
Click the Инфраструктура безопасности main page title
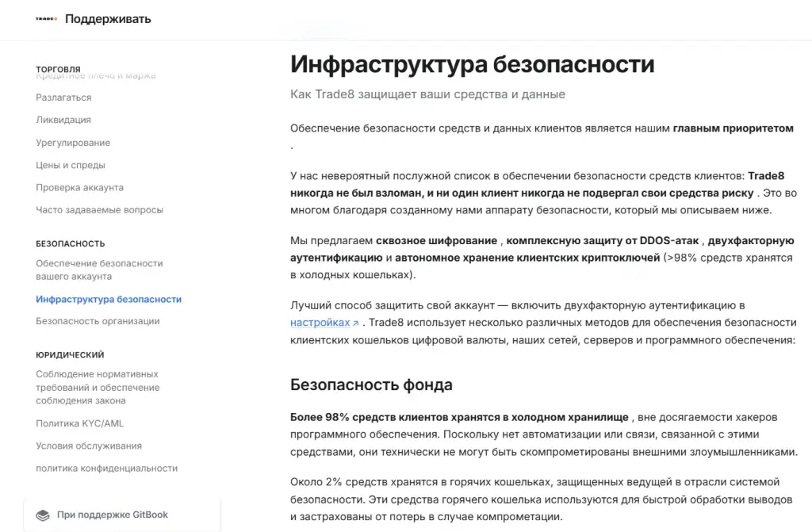473,64
